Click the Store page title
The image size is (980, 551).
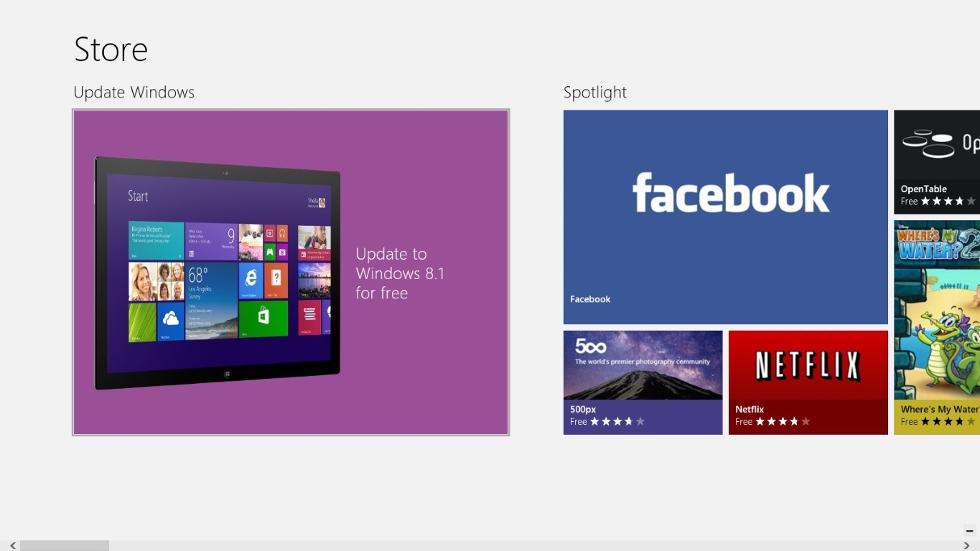(111, 50)
